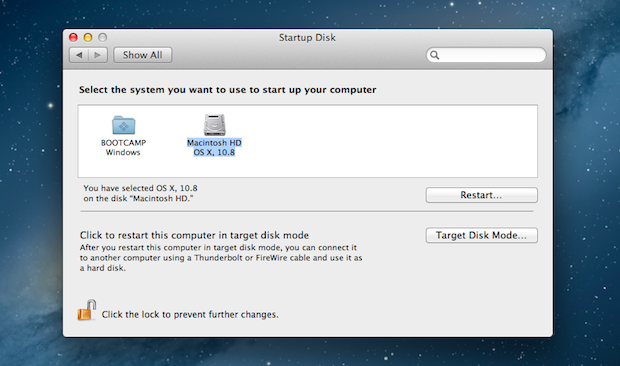Go forward with the right arrow button
Screen dimensions: 620x366
98,55
